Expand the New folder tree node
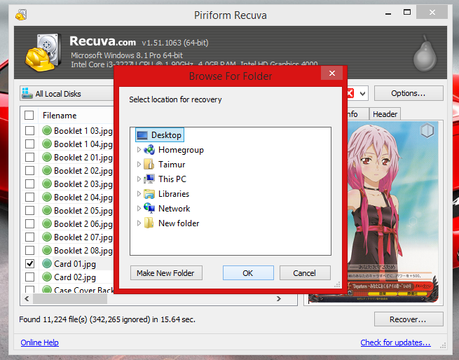This screenshot has width=459, height=360. (x=139, y=223)
